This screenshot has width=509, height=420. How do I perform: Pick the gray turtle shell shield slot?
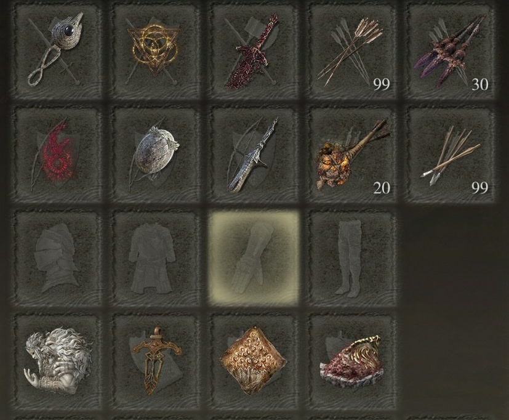(155, 155)
